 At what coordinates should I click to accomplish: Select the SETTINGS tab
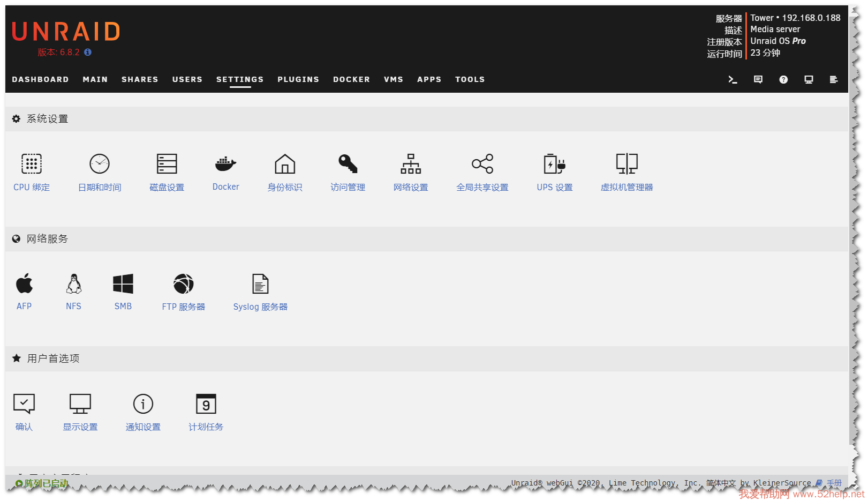click(x=240, y=79)
